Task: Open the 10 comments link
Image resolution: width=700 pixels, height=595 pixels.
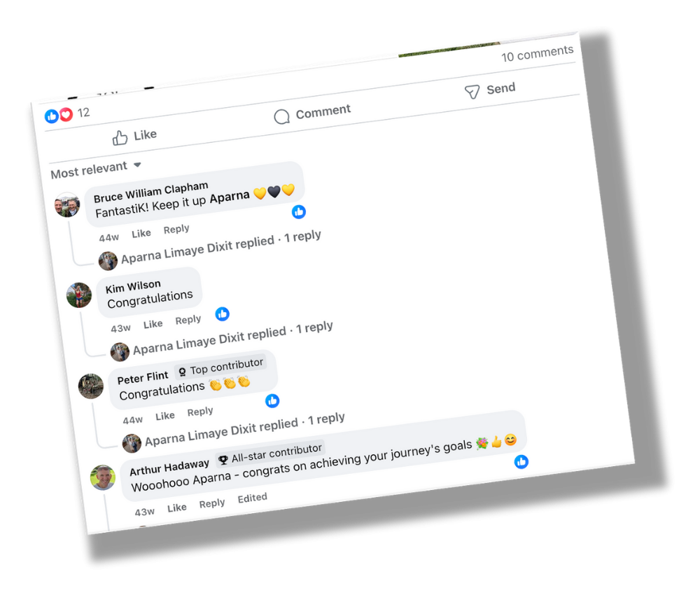Action: click(x=537, y=54)
